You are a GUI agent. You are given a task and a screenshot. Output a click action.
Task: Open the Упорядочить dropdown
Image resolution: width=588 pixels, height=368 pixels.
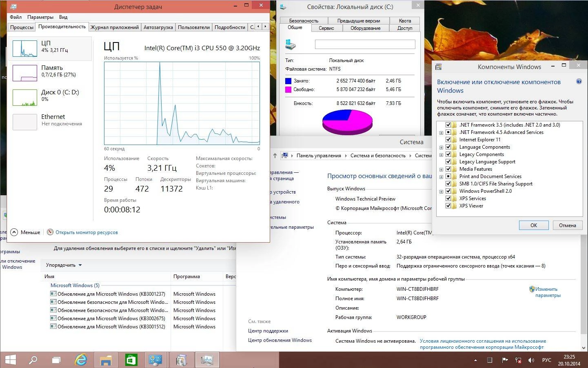[x=64, y=265]
